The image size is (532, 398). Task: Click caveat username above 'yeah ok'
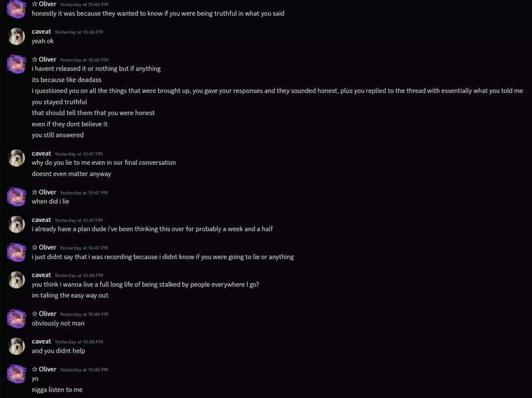tap(41, 32)
